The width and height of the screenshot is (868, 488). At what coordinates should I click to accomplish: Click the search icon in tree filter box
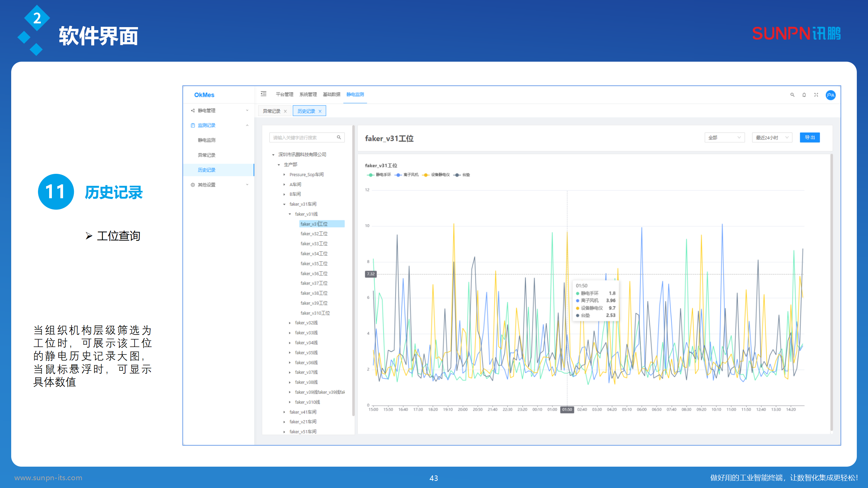tap(339, 137)
